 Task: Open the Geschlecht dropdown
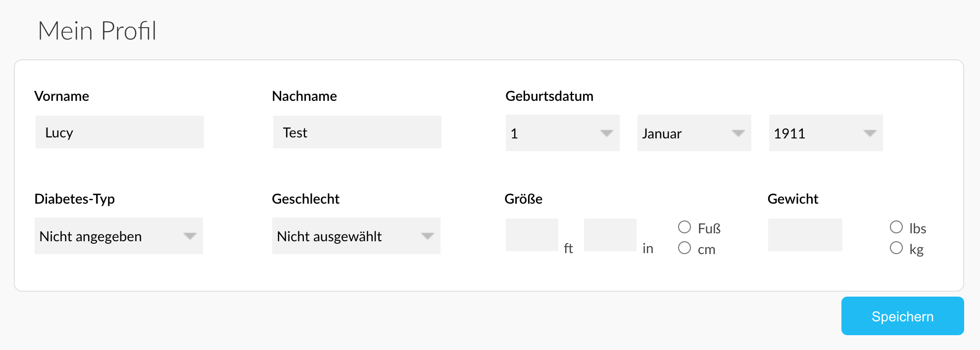(x=356, y=236)
